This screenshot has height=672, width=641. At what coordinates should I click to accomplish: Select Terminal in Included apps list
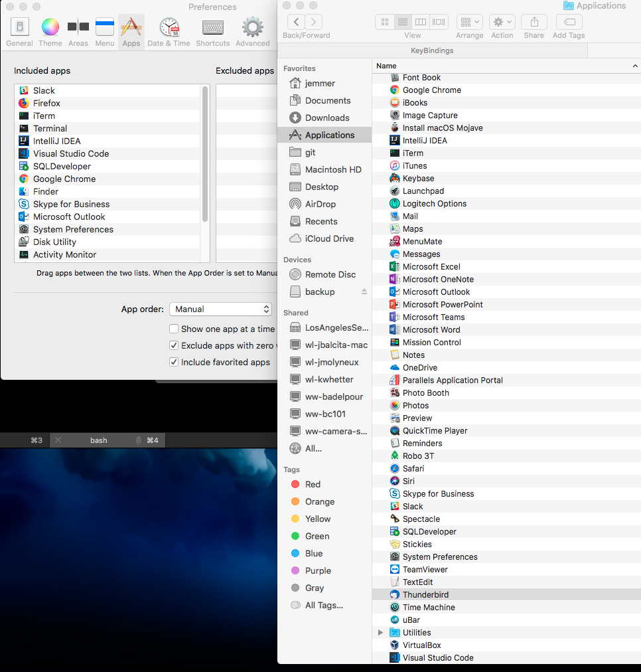click(x=108, y=129)
